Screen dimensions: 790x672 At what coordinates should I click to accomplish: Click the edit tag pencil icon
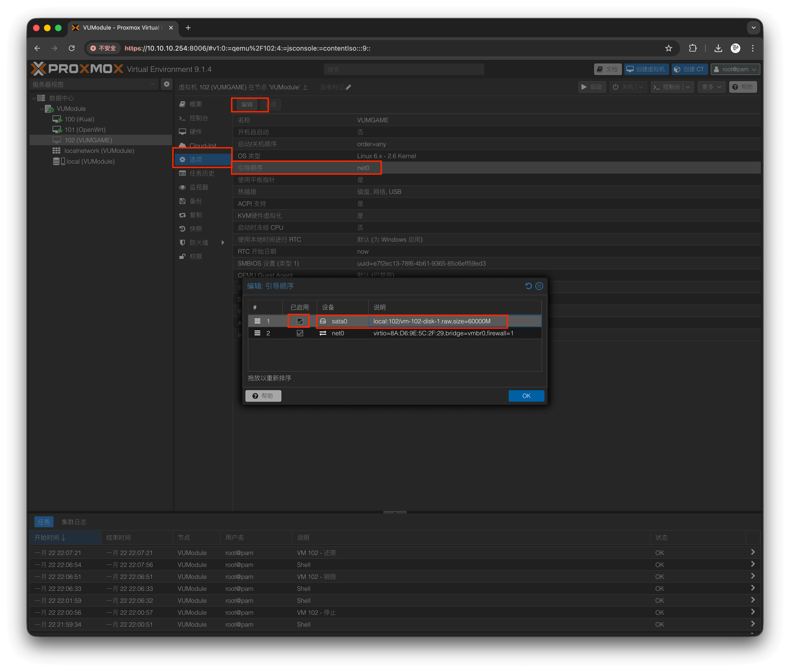(x=348, y=87)
